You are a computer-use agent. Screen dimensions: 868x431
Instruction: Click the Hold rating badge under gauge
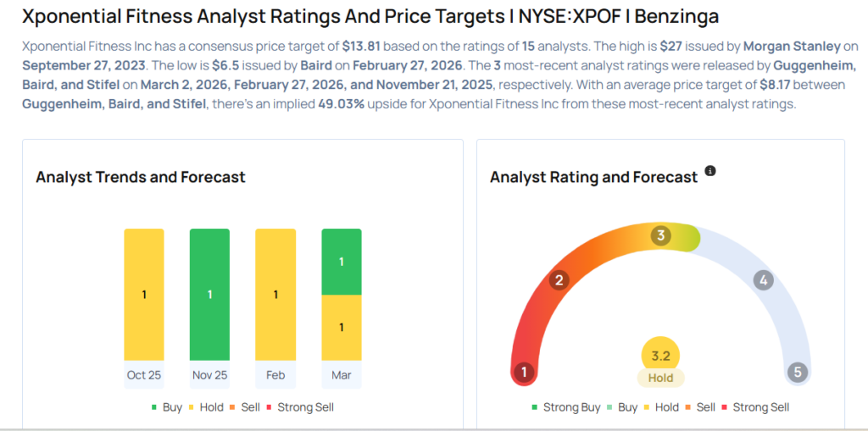tap(661, 379)
